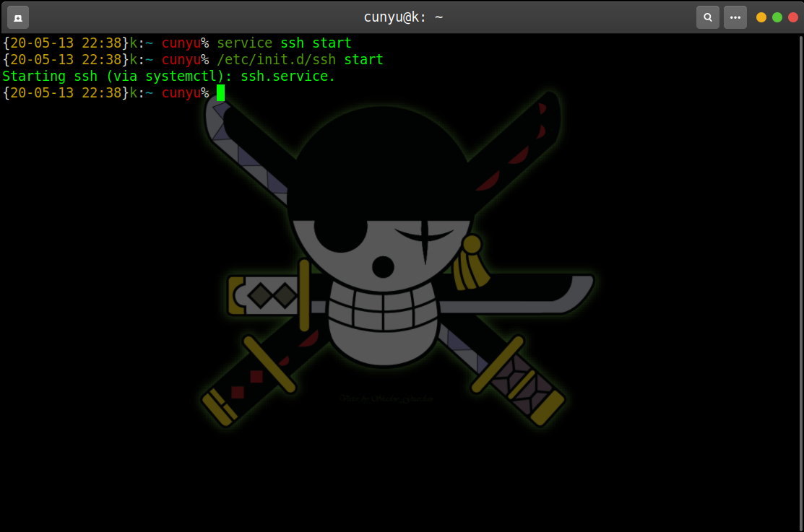
Task: Maximize the terminal with the green button
Action: coord(777,17)
